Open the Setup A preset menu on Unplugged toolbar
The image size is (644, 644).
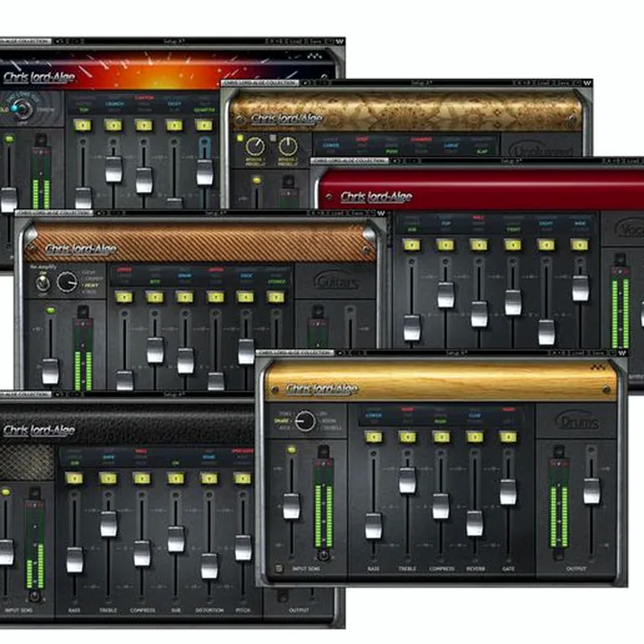421,83
